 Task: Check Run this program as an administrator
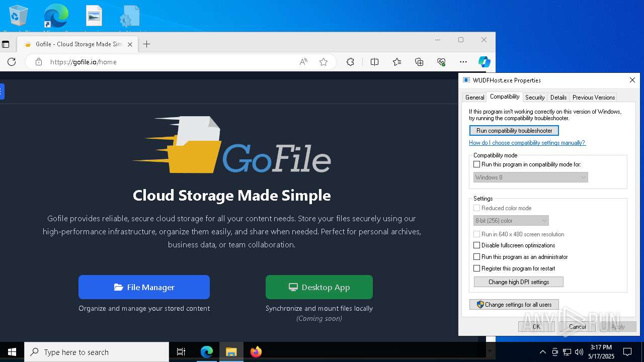click(x=477, y=257)
